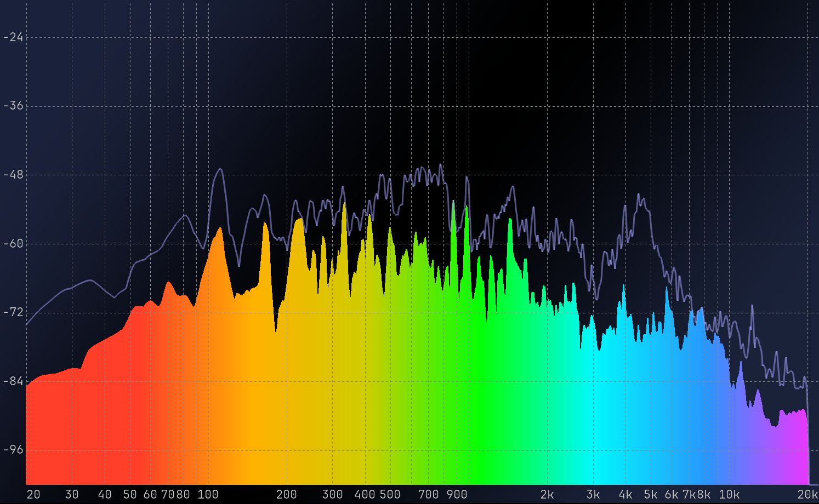Select the -96 dB level label

(13, 450)
